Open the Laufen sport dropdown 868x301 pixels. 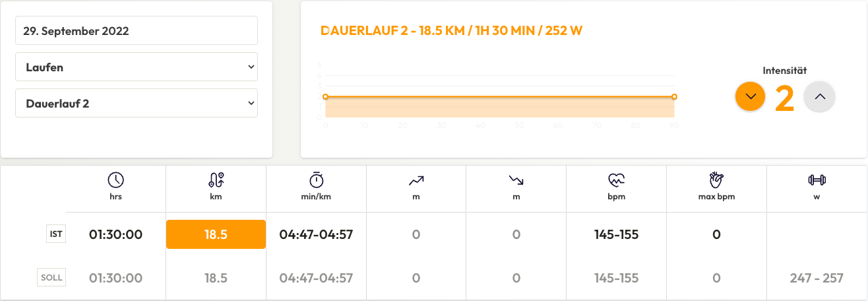pyautogui.click(x=137, y=67)
